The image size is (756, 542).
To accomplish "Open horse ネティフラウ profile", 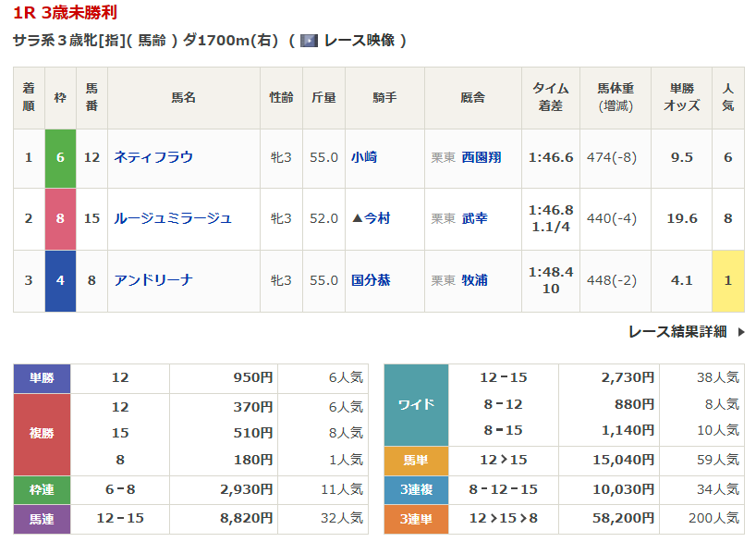I will click(153, 157).
